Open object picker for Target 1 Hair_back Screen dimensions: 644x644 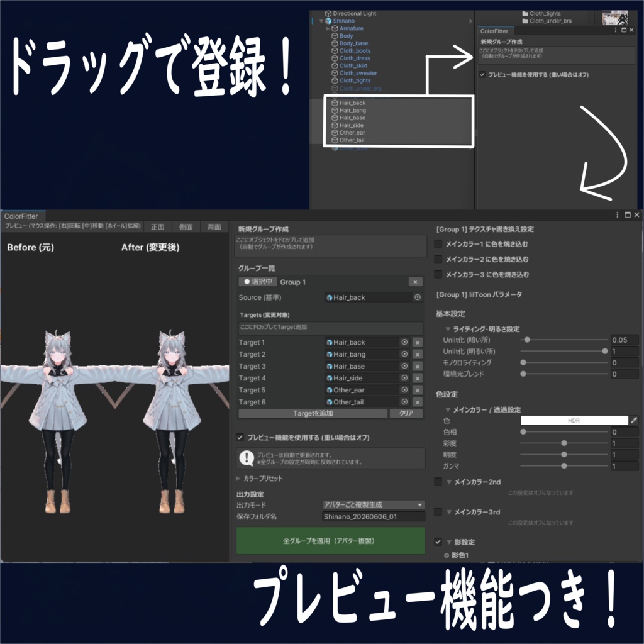coord(404,342)
